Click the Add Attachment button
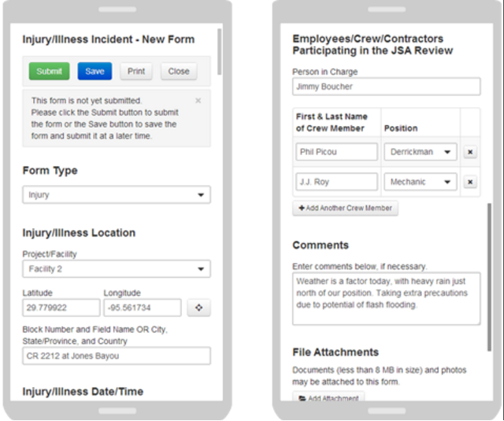504x421 pixels. 328,398
